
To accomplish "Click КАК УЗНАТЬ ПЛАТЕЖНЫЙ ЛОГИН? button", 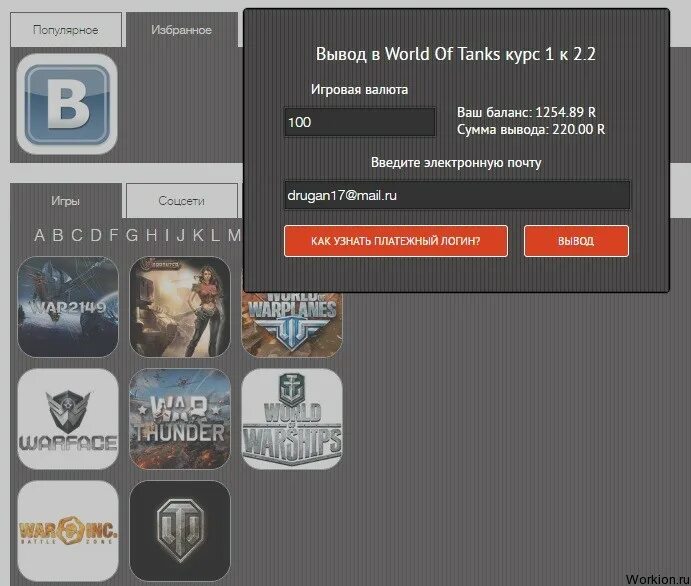I will pyautogui.click(x=396, y=241).
